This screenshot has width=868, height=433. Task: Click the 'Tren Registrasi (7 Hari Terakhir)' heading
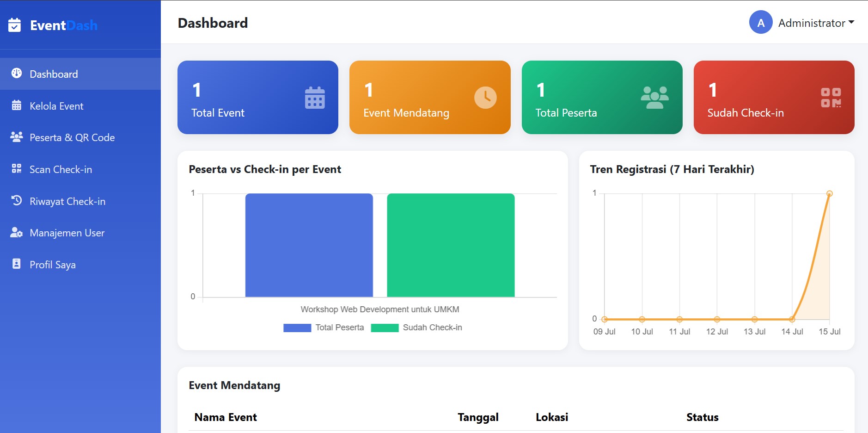(x=672, y=169)
